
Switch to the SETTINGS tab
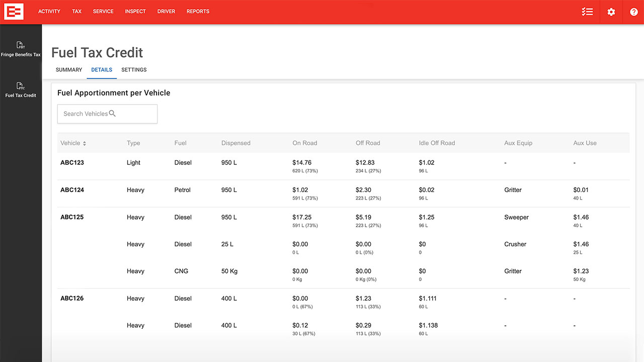click(134, 70)
